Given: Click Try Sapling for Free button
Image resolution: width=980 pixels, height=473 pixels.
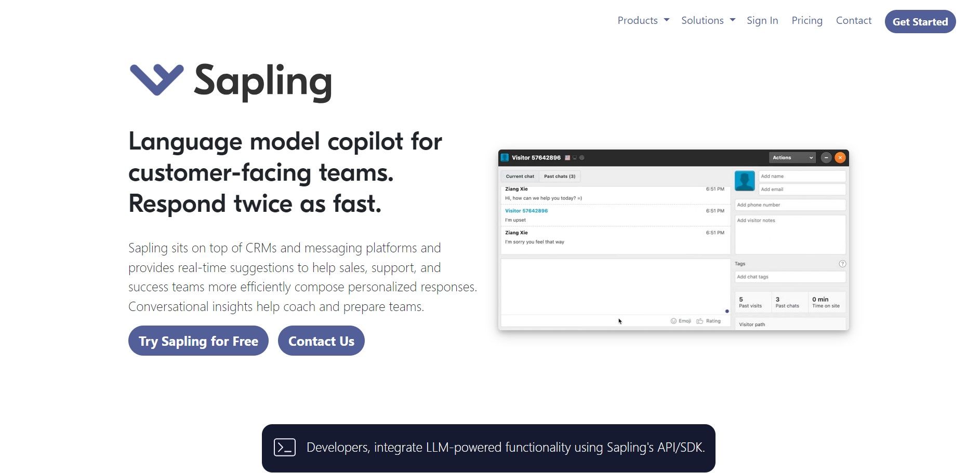Looking at the screenshot, I should pyautogui.click(x=198, y=341).
